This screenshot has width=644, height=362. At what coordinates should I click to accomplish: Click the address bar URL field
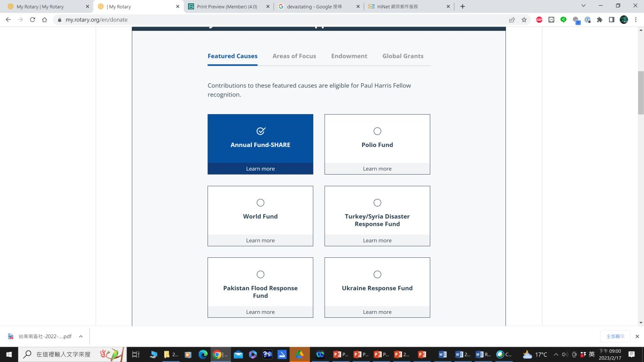pos(281,20)
